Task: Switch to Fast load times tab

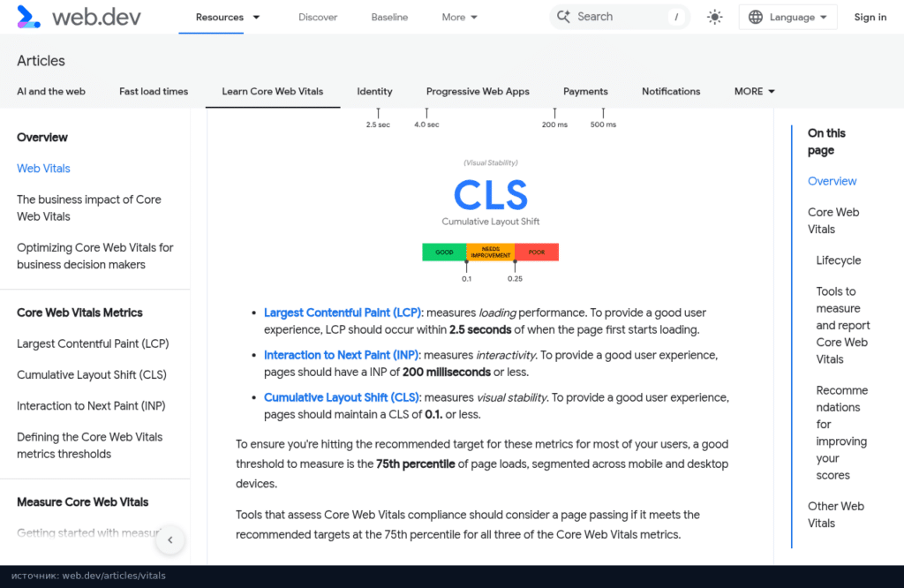Action: point(154,91)
